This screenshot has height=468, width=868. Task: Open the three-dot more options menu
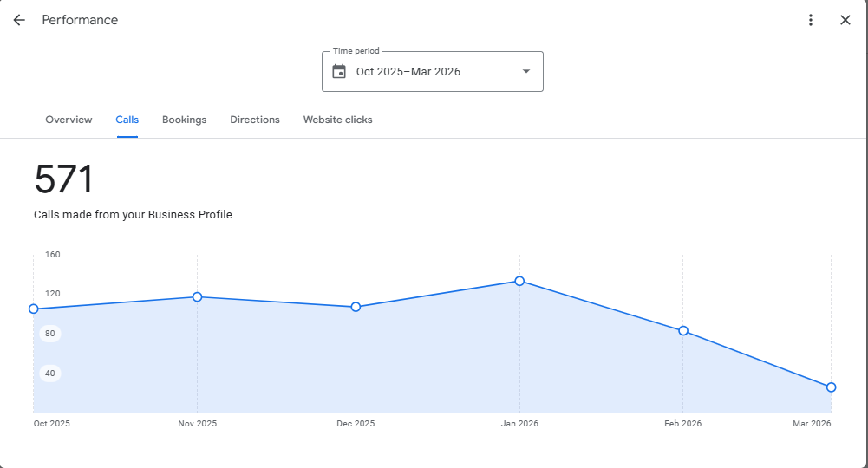tap(811, 20)
